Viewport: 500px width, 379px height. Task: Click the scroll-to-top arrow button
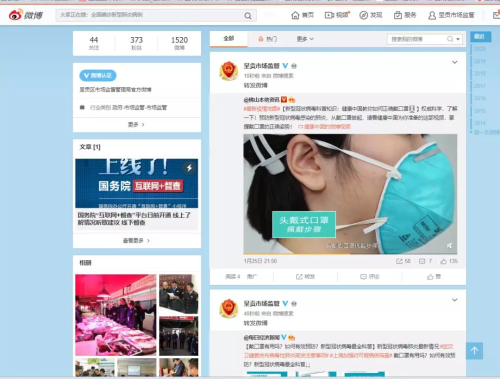pos(474,351)
